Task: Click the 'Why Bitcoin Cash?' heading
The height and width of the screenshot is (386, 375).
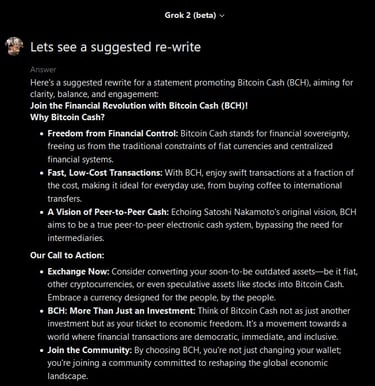Action: 67,117
